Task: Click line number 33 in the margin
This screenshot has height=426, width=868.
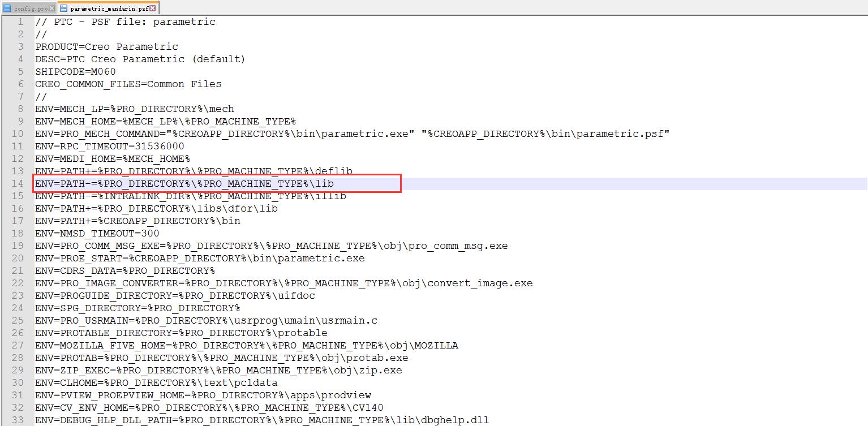Action: click(x=18, y=420)
